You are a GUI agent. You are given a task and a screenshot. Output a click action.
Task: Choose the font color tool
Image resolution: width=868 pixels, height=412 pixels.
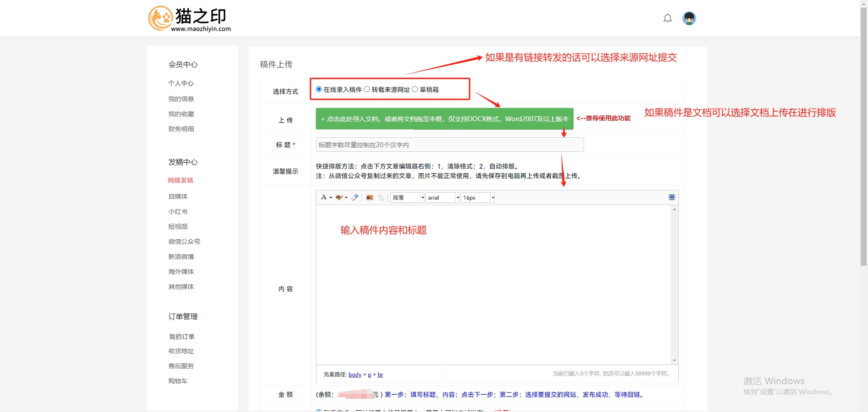[x=324, y=197]
